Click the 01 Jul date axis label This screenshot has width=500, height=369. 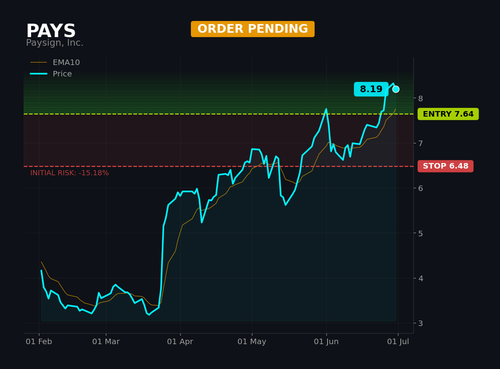point(398,342)
